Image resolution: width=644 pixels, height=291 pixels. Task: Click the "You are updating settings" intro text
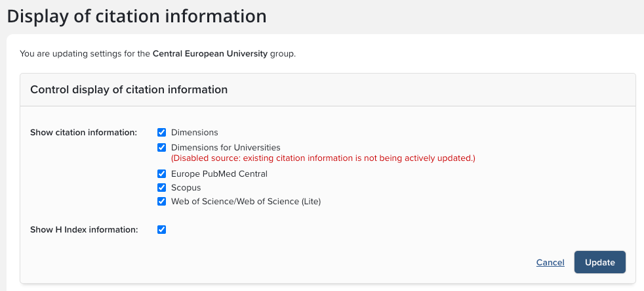click(85, 54)
